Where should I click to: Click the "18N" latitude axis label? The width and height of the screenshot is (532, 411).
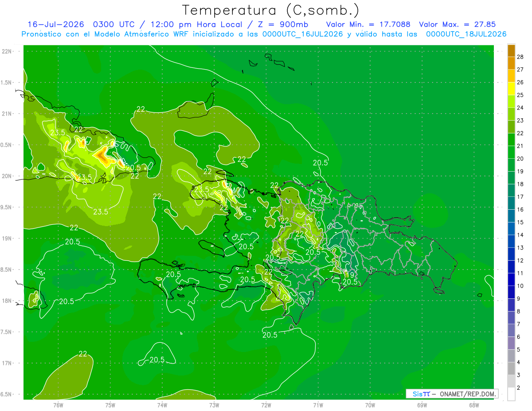point(8,301)
